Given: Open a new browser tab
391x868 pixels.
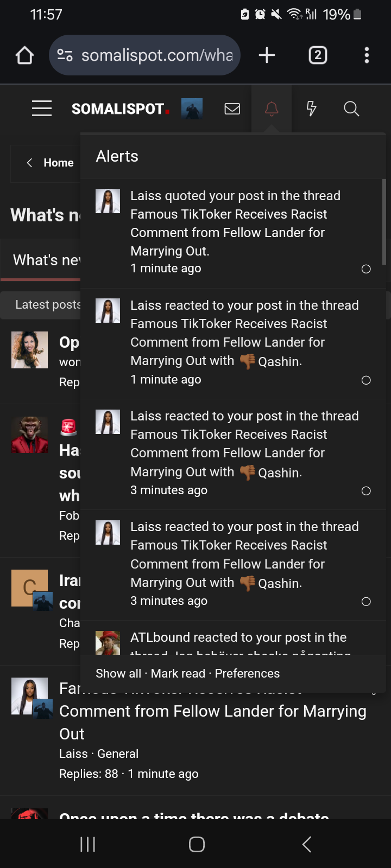Looking at the screenshot, I should [267, 55].
